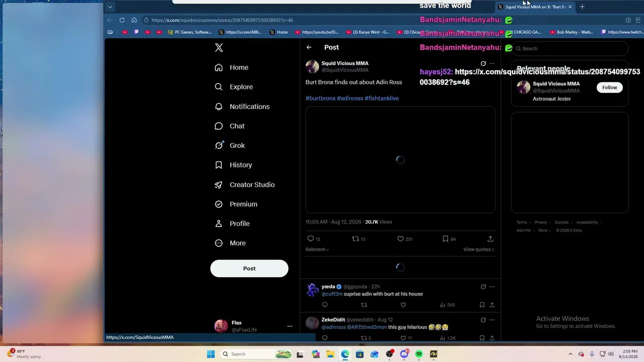Click the browser home button

[134, 20]
